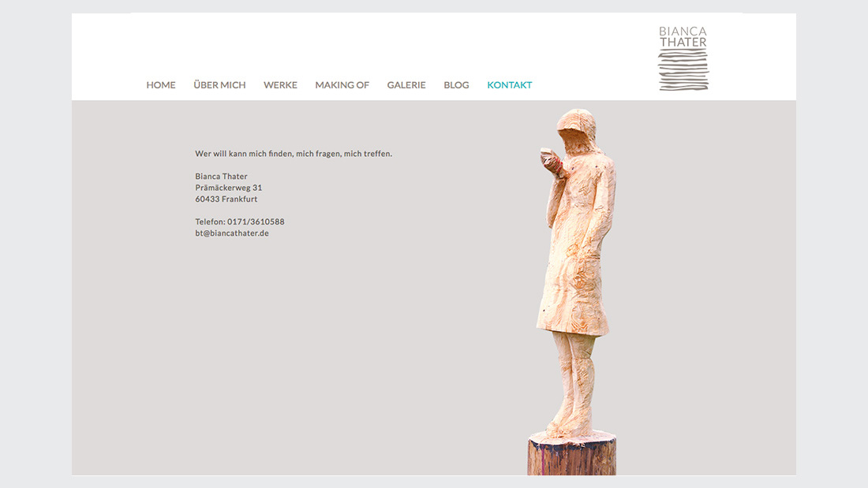The height and width of the screenshot is (488, 868).
Task: Click the '60433 Frankfurt' address line
Action: point(226,199)
